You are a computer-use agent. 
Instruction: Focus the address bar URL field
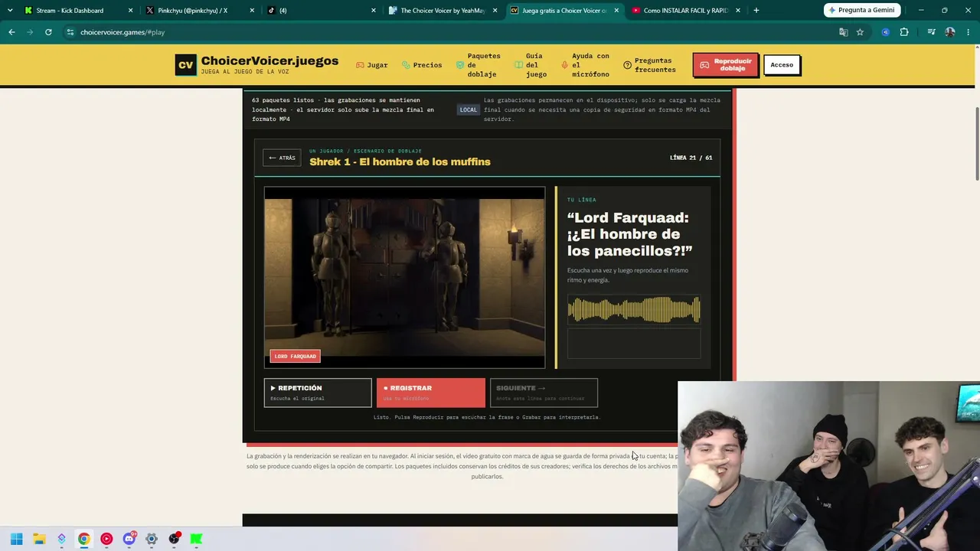(452, 32)
